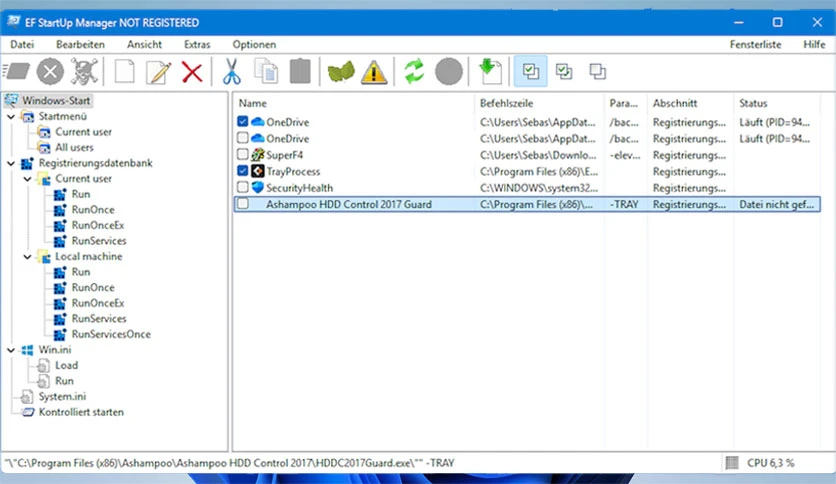The height and width of the screenshot is (484, 836).
Task: Select RunOnce under registry Current user
Action: pyautogui.click(x=93, y=209)
